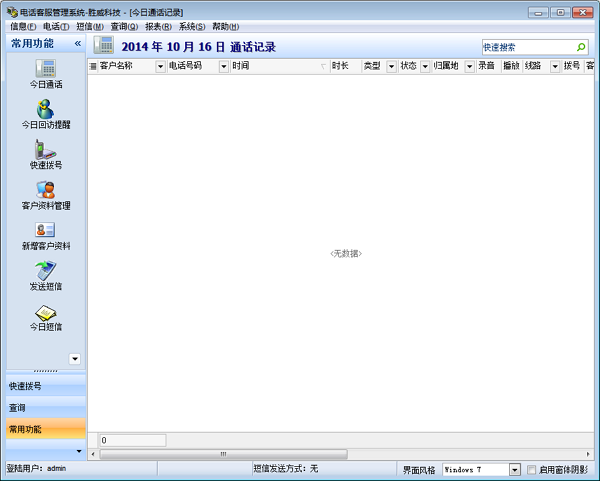Sort by the 时长 column header
Screen dimensions: 600x481
click(346, 66)
